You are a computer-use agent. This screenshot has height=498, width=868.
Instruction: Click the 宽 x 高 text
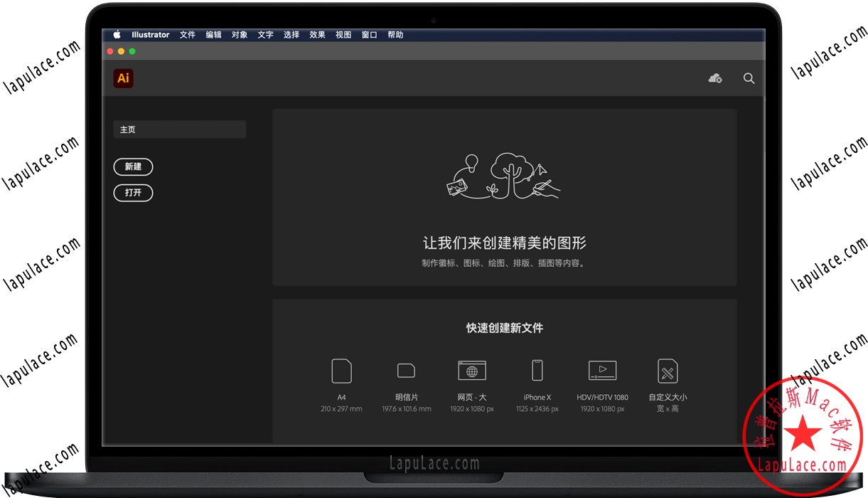click(x=668, y=409)
